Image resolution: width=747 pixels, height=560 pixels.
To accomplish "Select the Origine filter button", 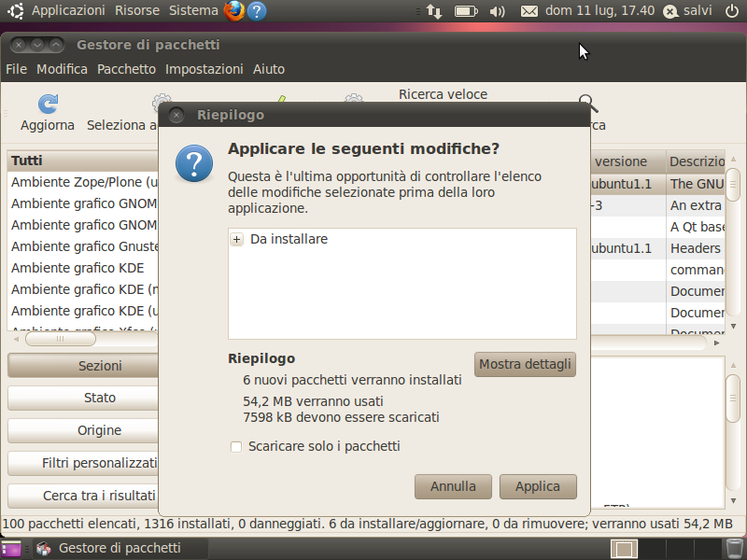I will [x=83, y=430].
